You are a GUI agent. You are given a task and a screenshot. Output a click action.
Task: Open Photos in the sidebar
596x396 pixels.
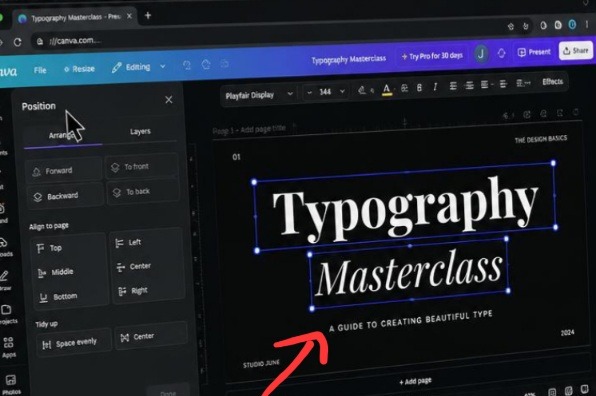click(x=11, y=385)
